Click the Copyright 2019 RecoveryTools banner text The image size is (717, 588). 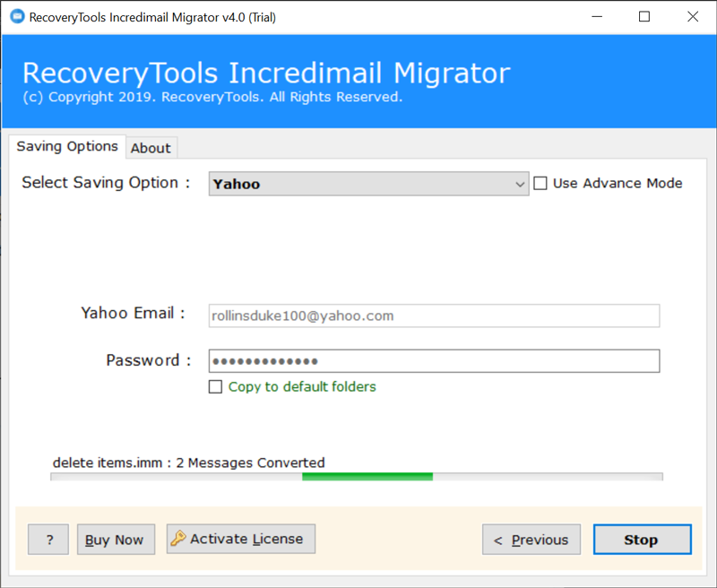pos(212,97)
